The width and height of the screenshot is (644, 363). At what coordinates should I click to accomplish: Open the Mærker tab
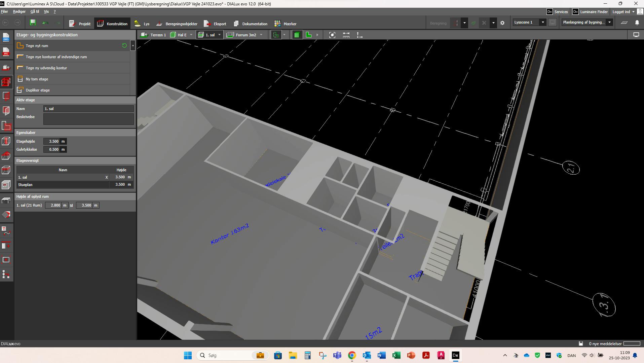click(286, 24)
